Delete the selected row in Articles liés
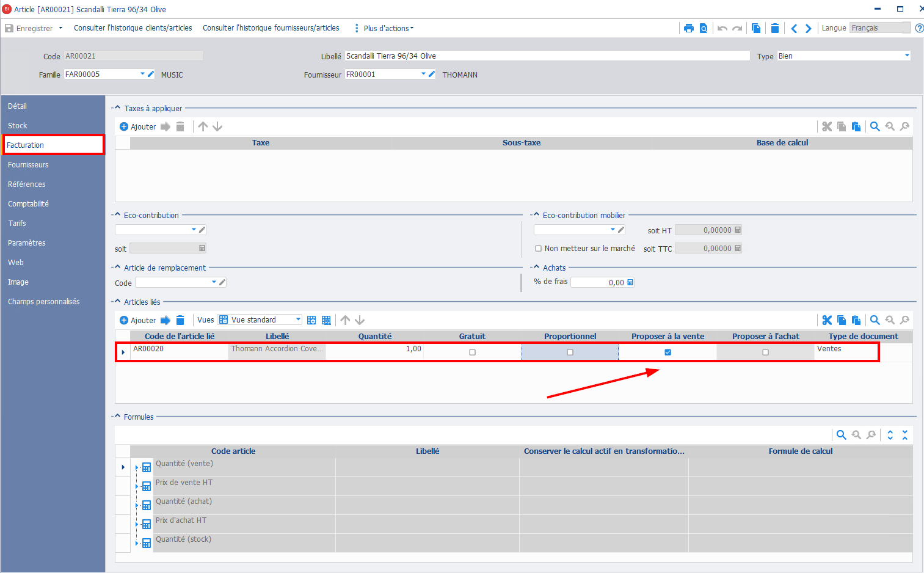The width and height of the screenshot is (924, 573). click(x=180, y=320)
